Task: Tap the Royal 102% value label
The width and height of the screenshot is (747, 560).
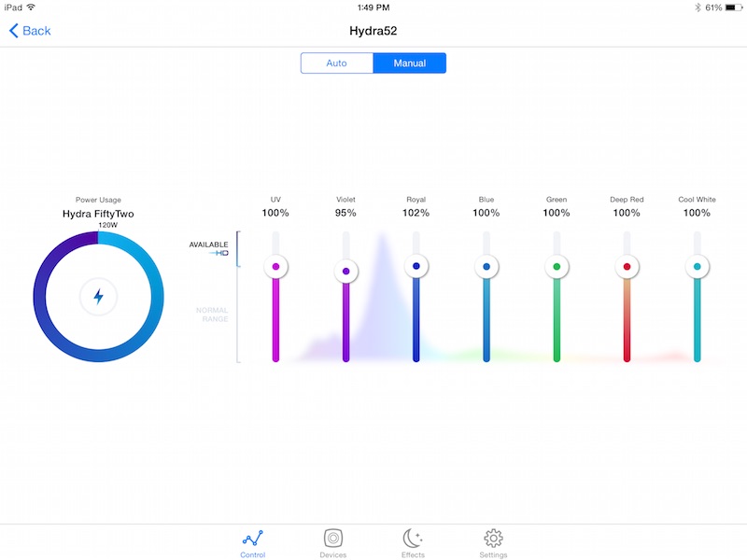Action: point(416,213)
